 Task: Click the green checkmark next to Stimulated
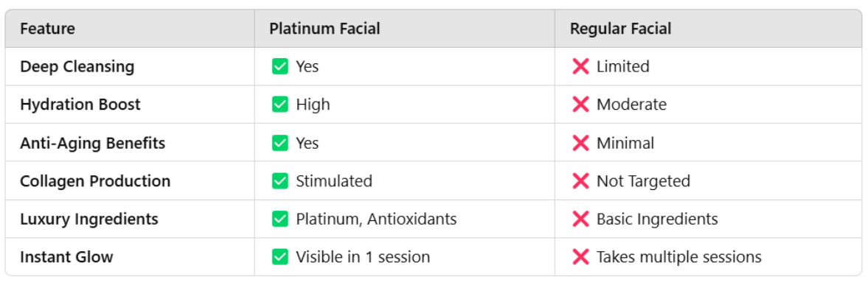coord(280,181)
